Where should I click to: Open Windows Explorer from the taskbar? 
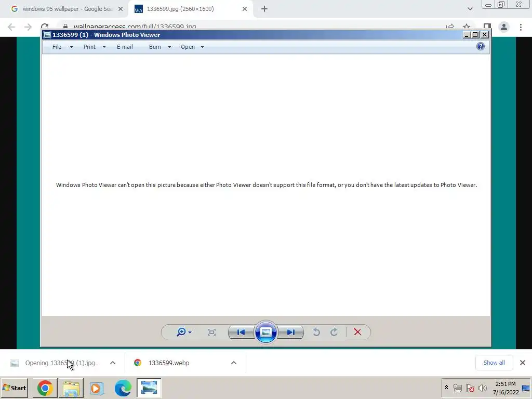click(x=71, y=388)
